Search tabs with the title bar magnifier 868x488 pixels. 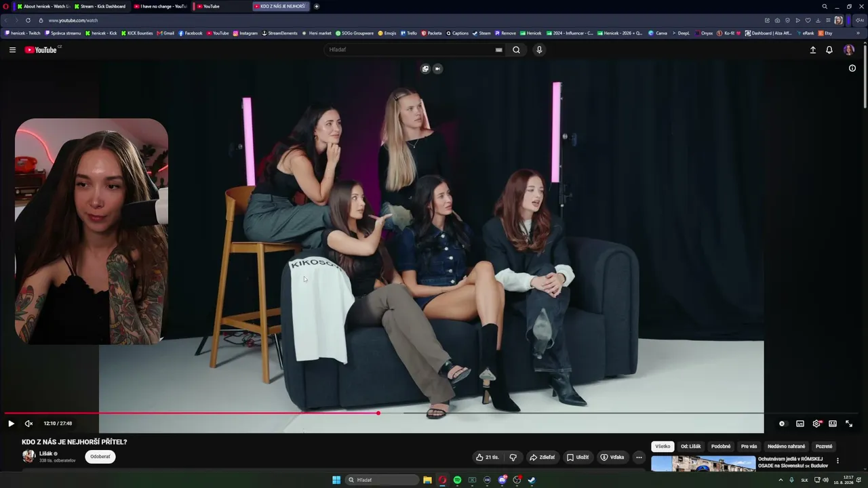point(825,6)
